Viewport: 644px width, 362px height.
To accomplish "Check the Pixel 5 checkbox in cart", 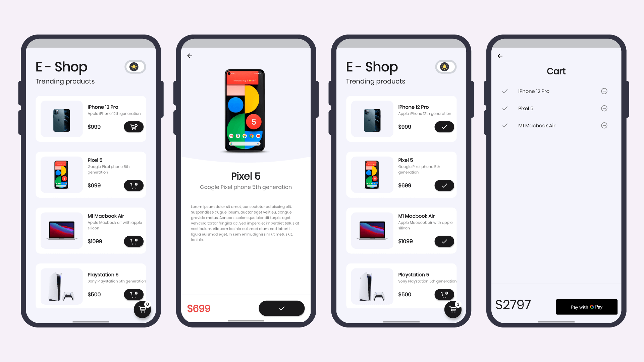I will click(x=505, y=108).
